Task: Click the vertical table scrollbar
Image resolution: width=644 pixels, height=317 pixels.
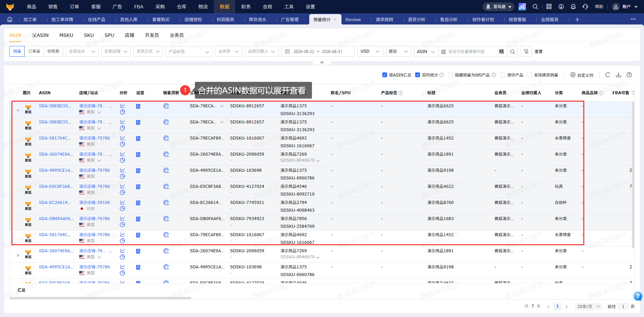Action: pos(633,174)
